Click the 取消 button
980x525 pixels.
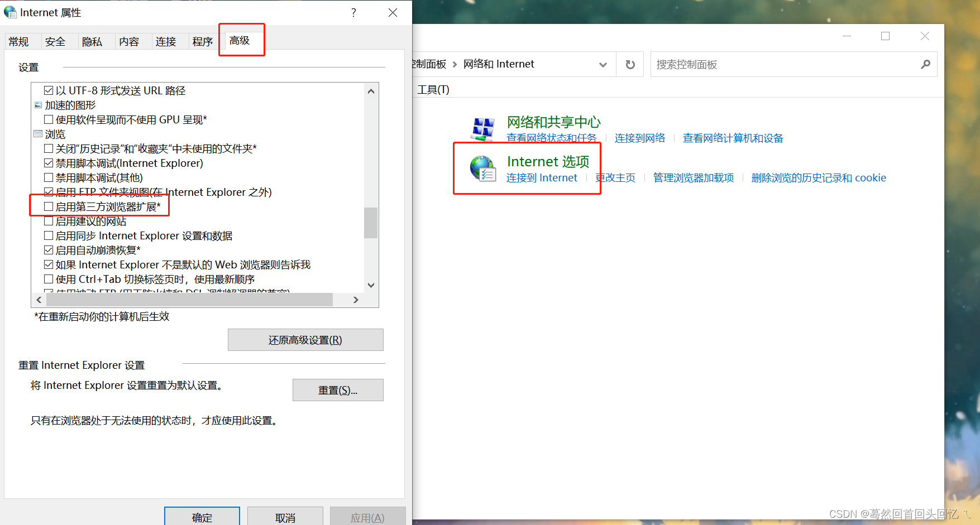pyautogui.click(x=285, y=517)
